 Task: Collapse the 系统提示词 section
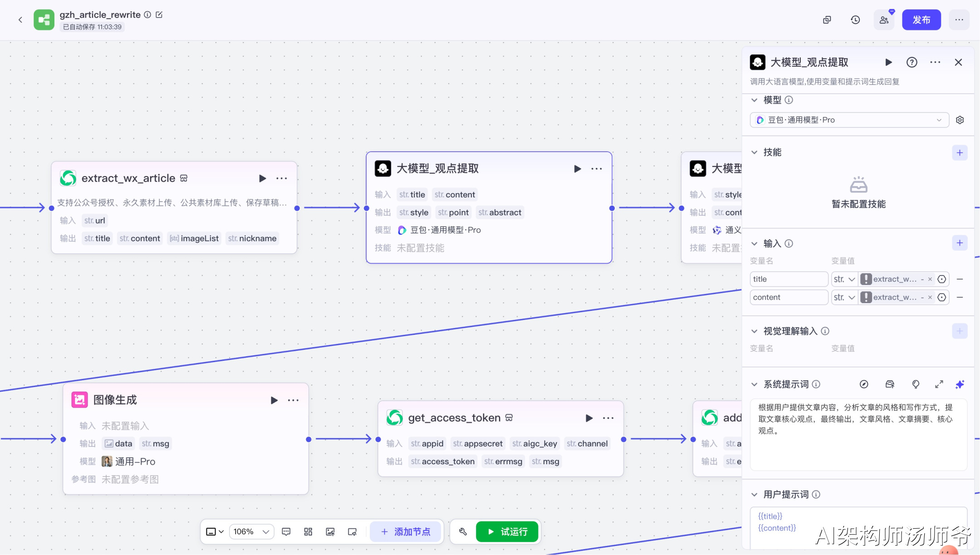pos(755,384)
